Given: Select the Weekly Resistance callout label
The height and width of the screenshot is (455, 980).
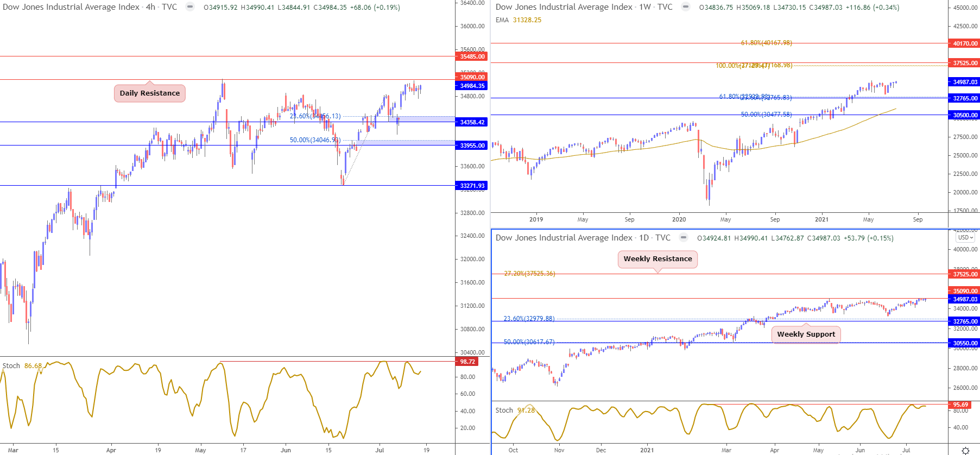Looking at the screenshot, I should (657, 259).
